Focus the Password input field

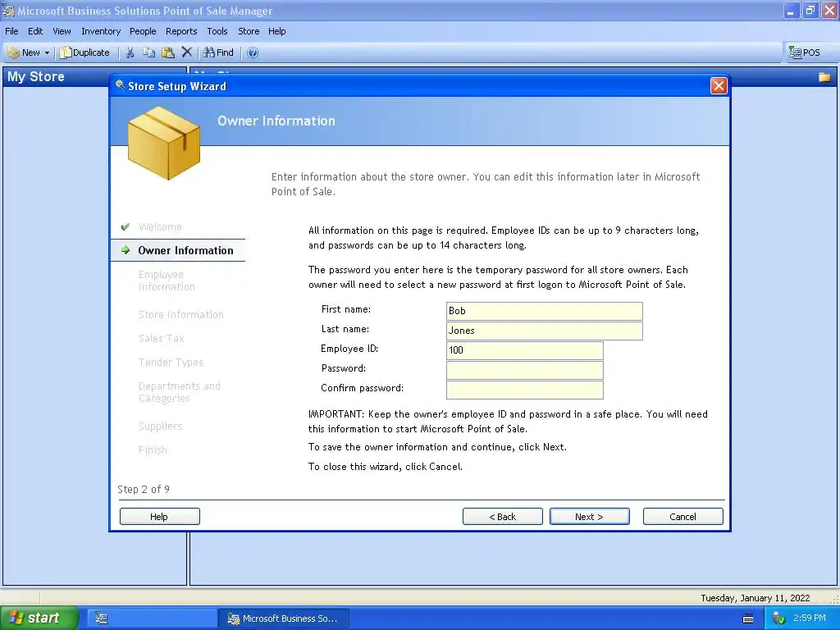click(524, 370)
